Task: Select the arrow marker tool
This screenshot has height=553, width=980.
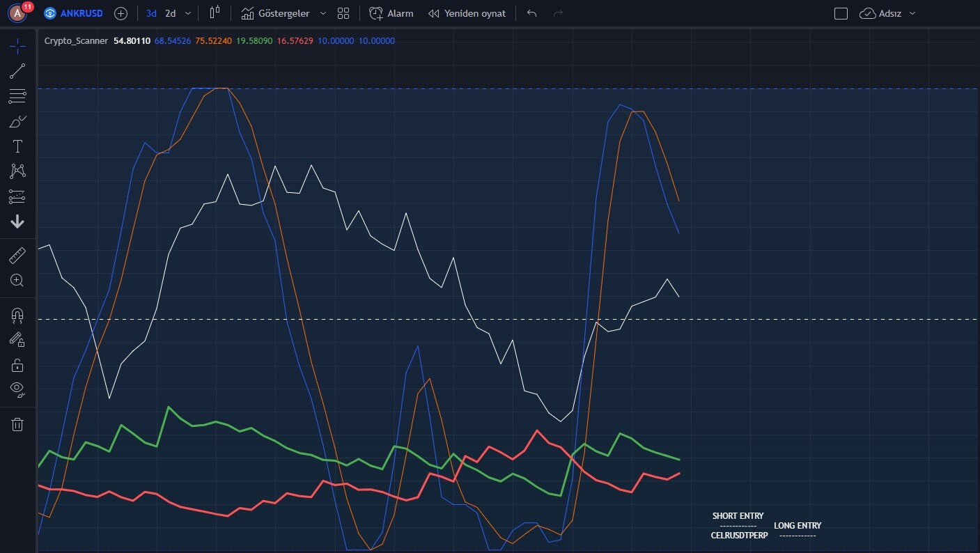Action: pyautogui.click(x=17, y=221)
